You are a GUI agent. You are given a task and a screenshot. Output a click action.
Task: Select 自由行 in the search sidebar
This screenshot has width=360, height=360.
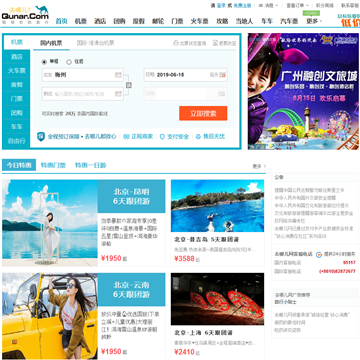tap(17, 141)
